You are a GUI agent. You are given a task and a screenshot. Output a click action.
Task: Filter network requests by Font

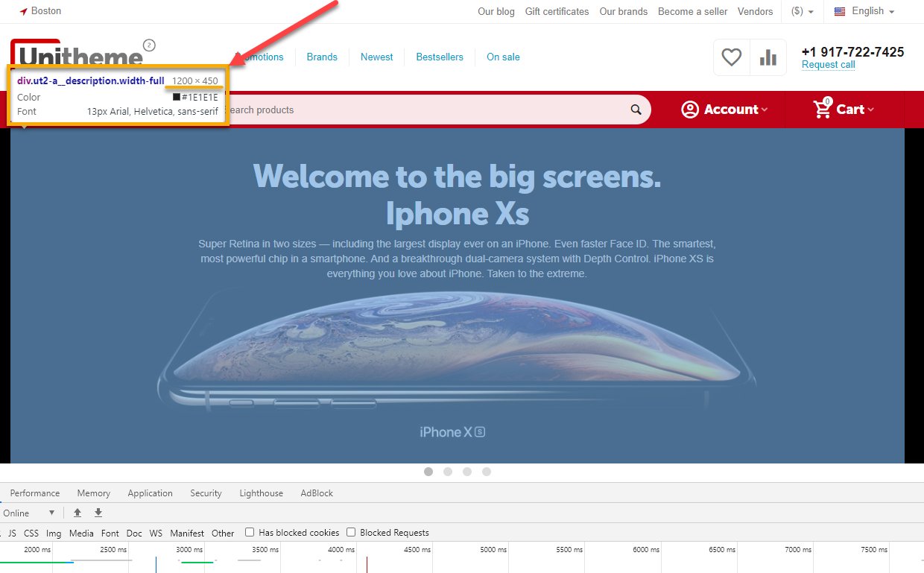click(110, 533)
